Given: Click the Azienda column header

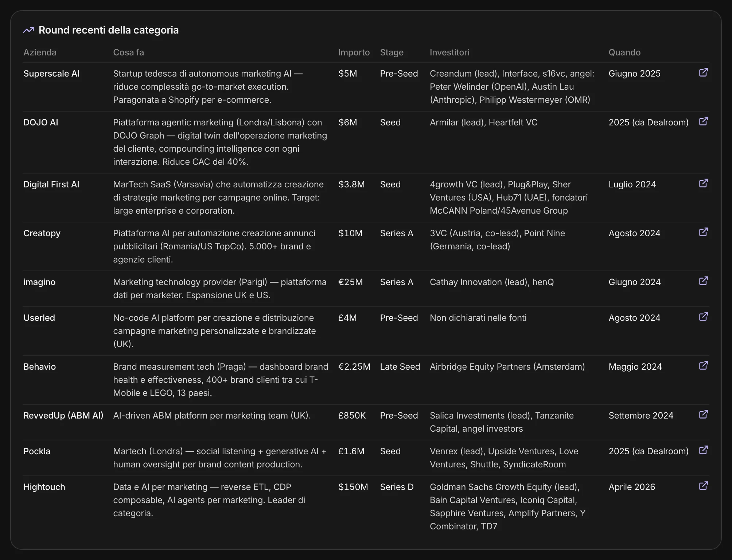Looking at the screenshot, I should [x=40, y=52].
